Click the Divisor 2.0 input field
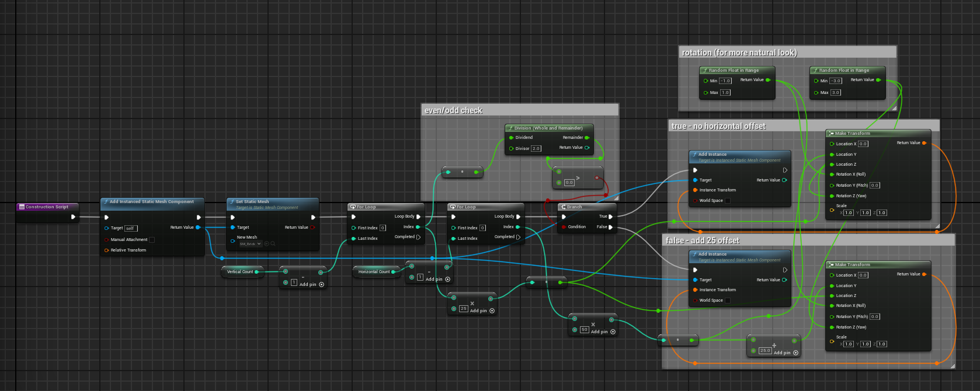 536,149
